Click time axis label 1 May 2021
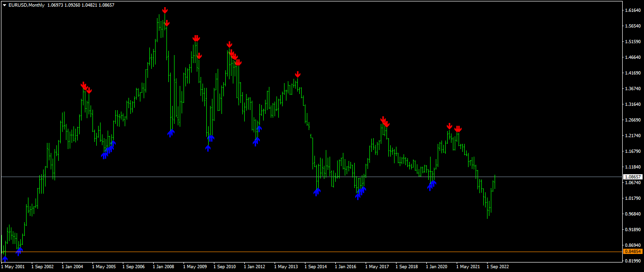Screen dimensions: 644x272 [468, 267]
